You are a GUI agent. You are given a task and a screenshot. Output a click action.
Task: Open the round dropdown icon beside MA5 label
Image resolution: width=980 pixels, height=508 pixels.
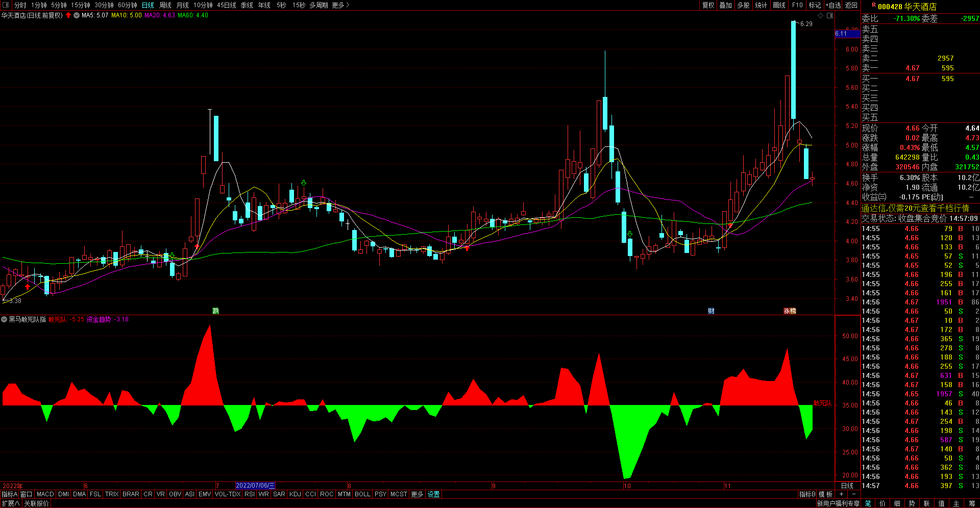pos(77,15)
